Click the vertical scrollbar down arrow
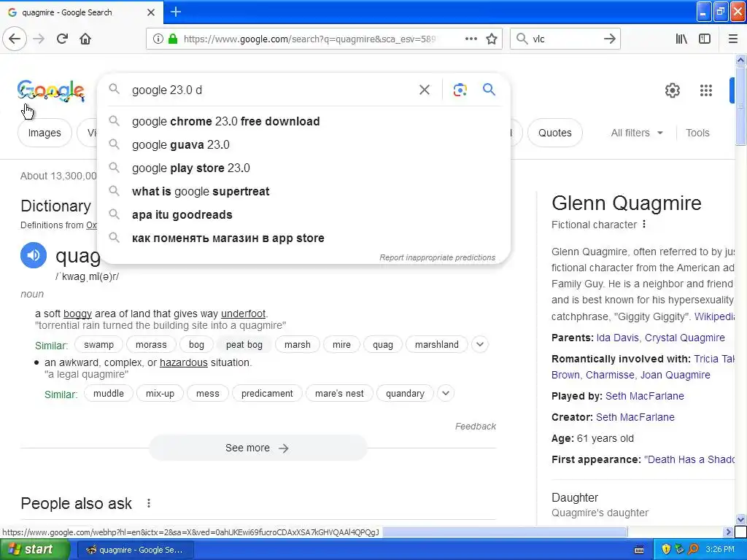The width and height of the screenshot is (747, 560). pyautogui.click(x=741, y=519)
